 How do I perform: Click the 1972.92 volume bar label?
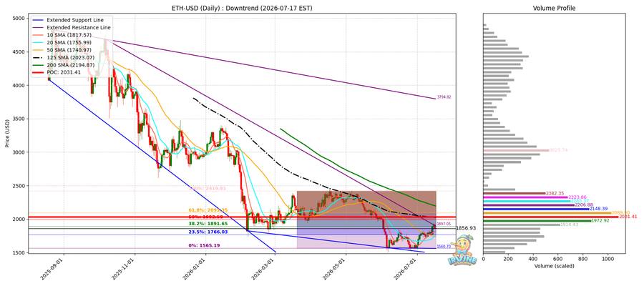(601, 221)
